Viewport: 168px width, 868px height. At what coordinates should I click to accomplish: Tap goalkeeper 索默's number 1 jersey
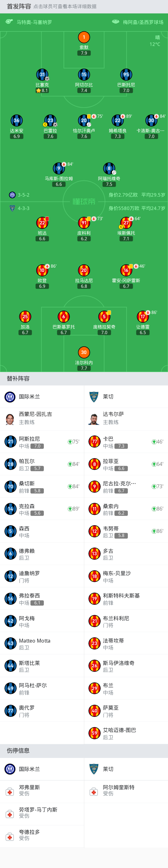tap(84, 37)
